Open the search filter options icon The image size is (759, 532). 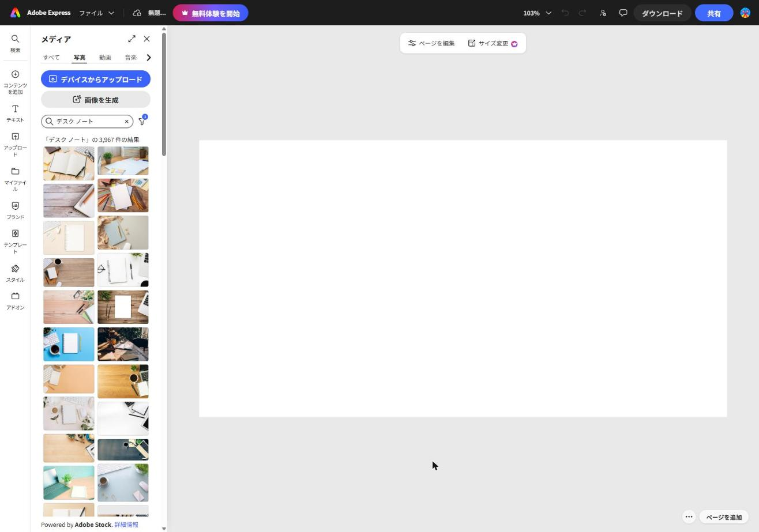coord(142,120)
